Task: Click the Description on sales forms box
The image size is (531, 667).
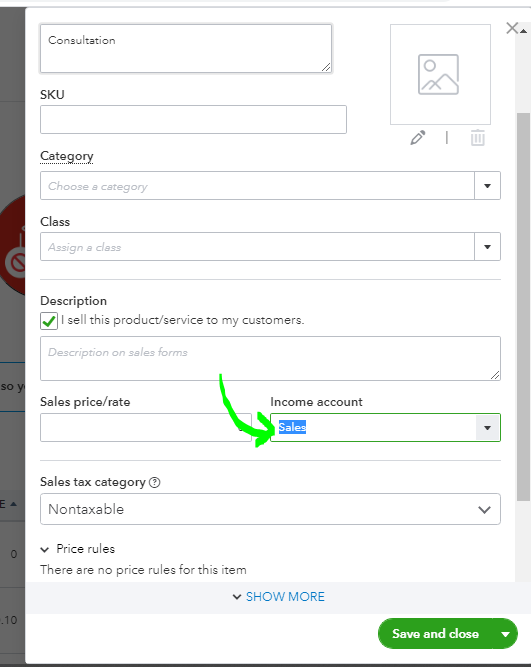Action: point(270,359)
